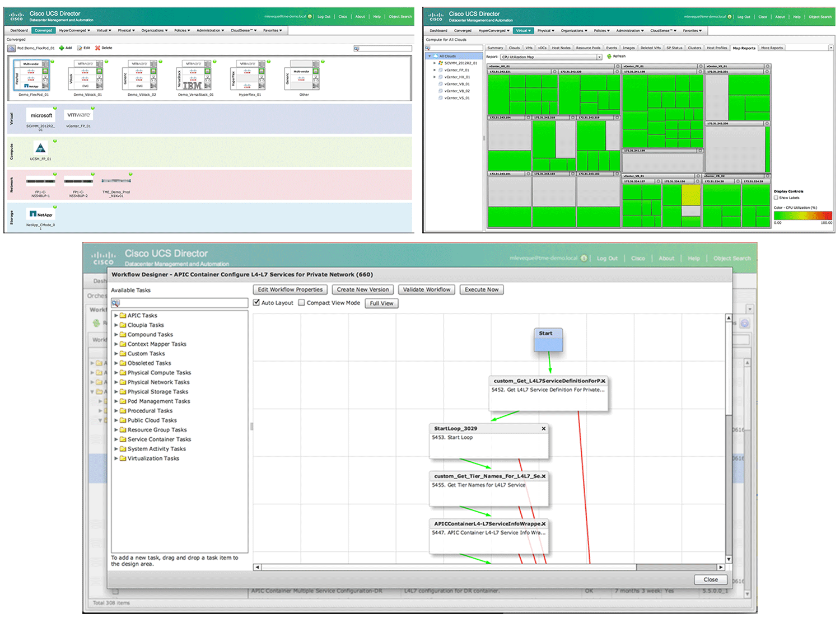
Task: Open Administration menu in Compute window
Action: pos(630,31)
